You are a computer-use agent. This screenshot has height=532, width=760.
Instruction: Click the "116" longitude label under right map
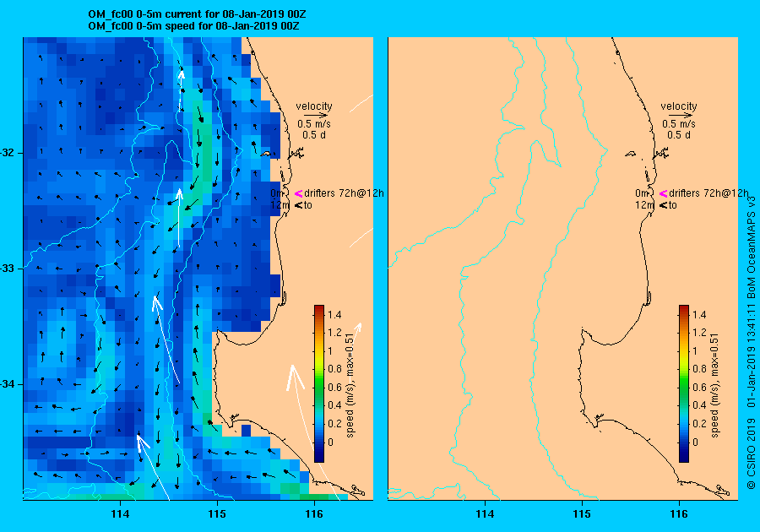pyautogui.click(x=679, y=514)
